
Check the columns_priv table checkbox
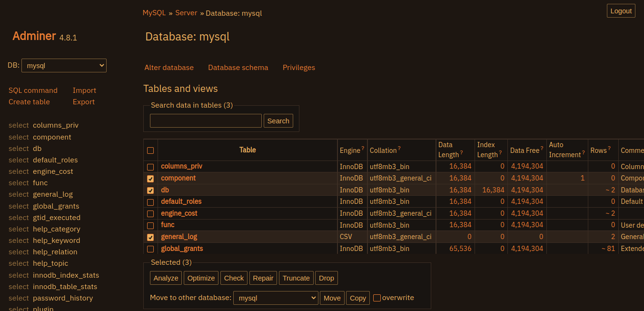tap(150, 167)
